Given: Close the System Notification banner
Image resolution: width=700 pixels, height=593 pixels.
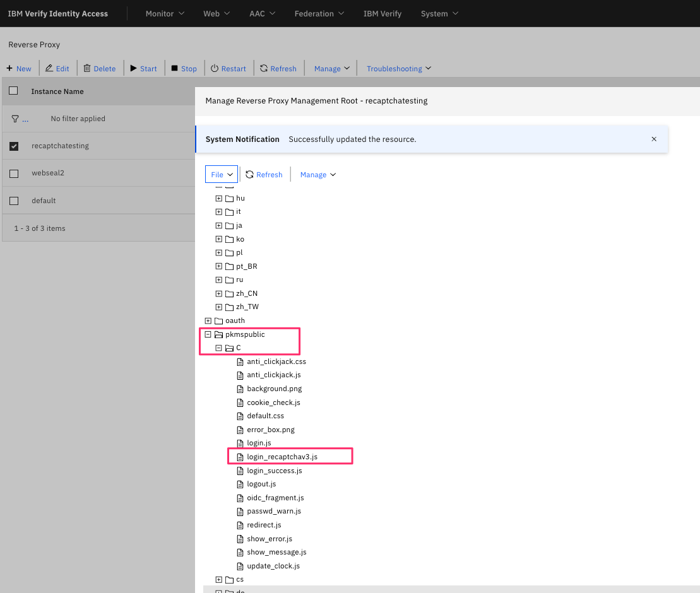Looking at the screenshot, I should 654,139.
